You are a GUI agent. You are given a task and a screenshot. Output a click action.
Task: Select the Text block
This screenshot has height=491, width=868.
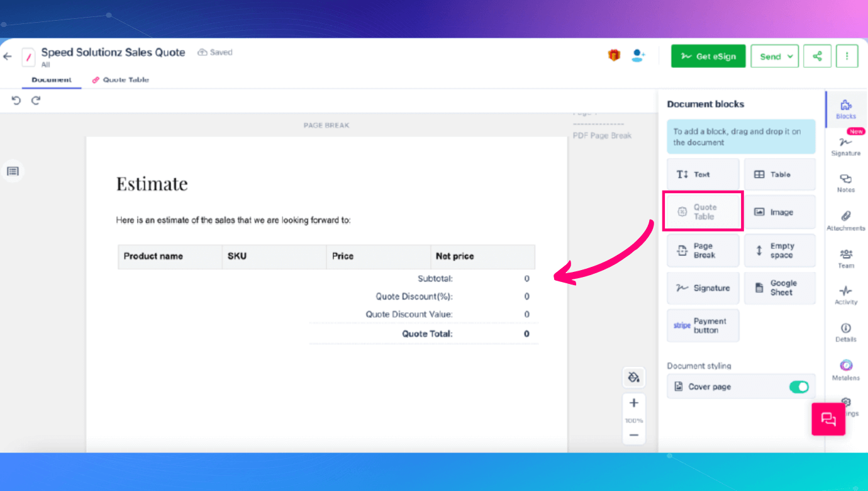pyautogui.click(x=703, y=174)
